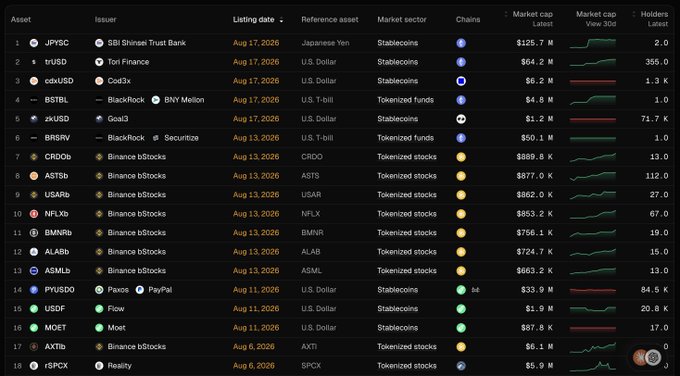
Task: Click the Cod3x issuer logo
Action: [99, 81]
